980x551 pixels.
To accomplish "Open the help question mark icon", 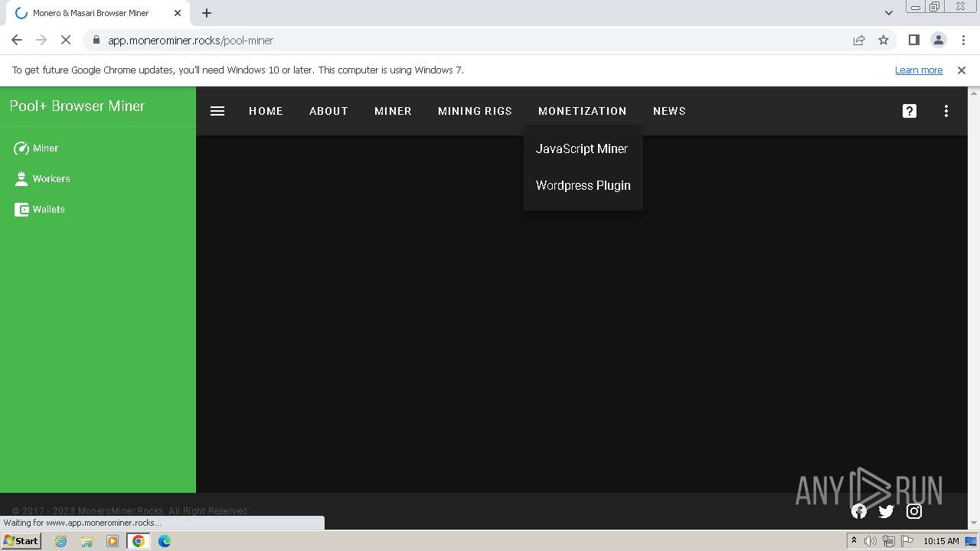I will pos(910,111).
